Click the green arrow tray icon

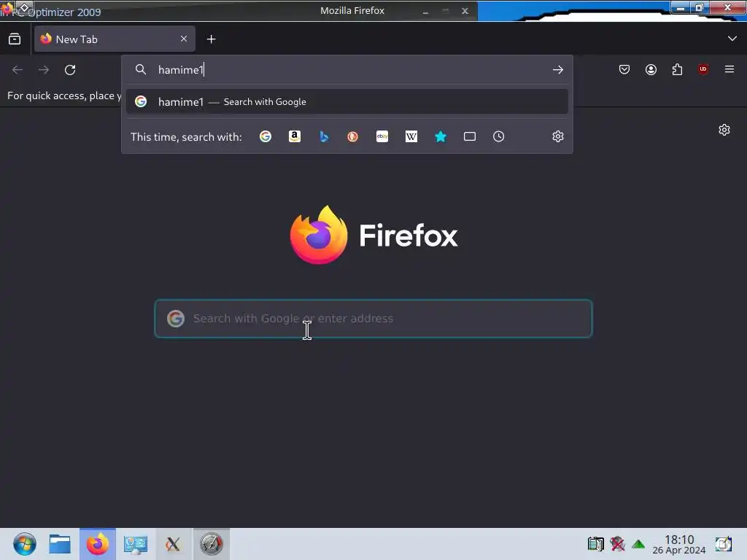pos(638,544)
